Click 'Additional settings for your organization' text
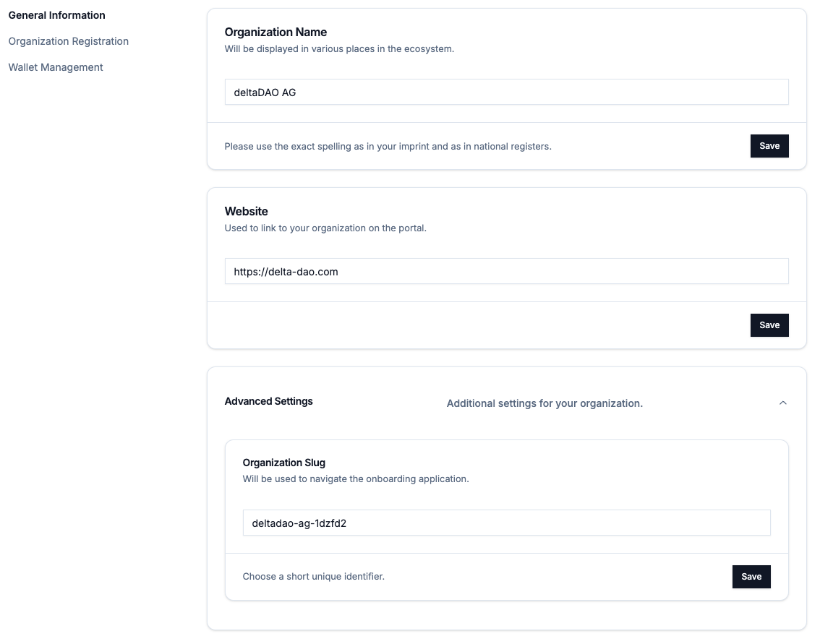Screen dimensions: 820x644 pos(544,403)
